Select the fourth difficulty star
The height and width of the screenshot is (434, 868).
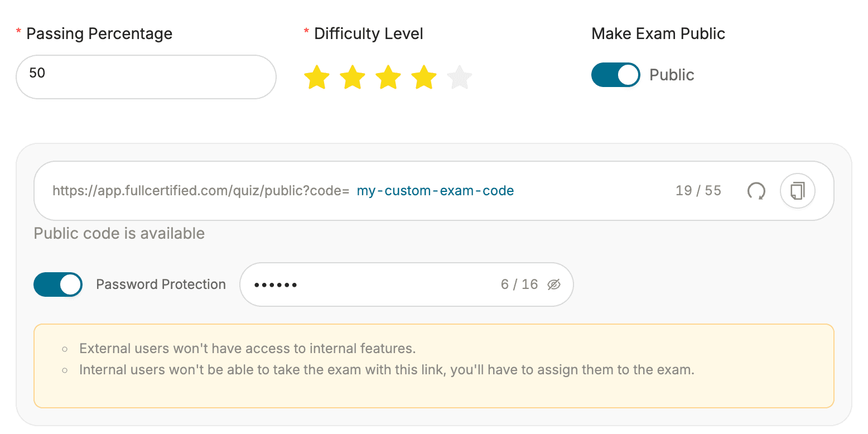pos(424,78)
